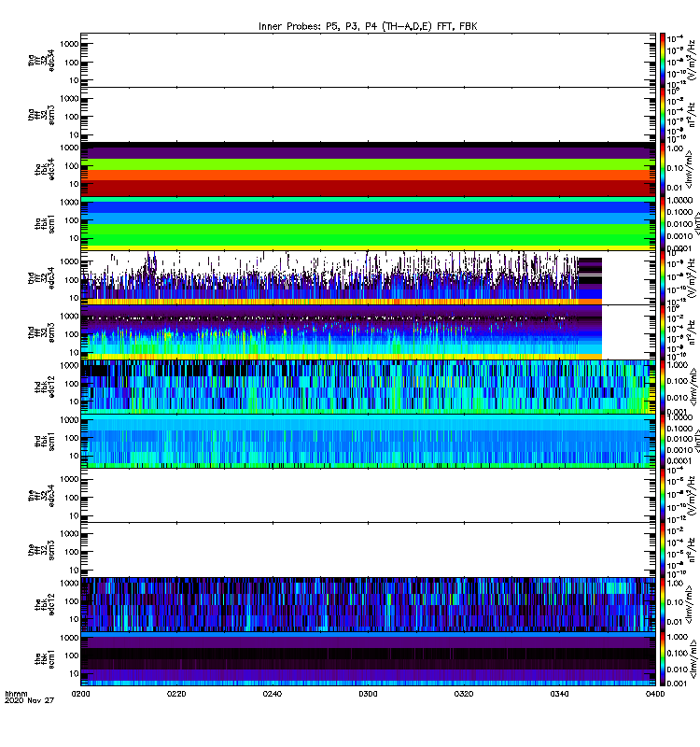The height and width of the screenshot is (747, 700).
Task: Click the date label '2020 Nov 27'
Action: point(30,700)
